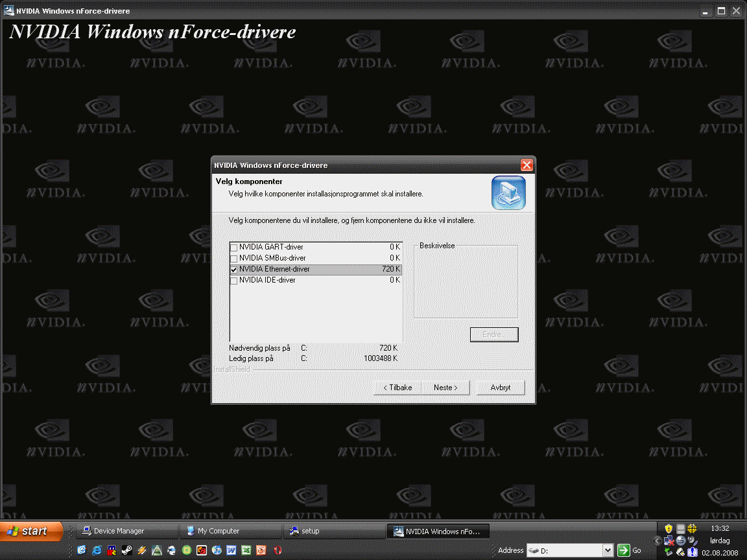Select the NVIDIA SMBus-driver row text

[x=272, y=257]
